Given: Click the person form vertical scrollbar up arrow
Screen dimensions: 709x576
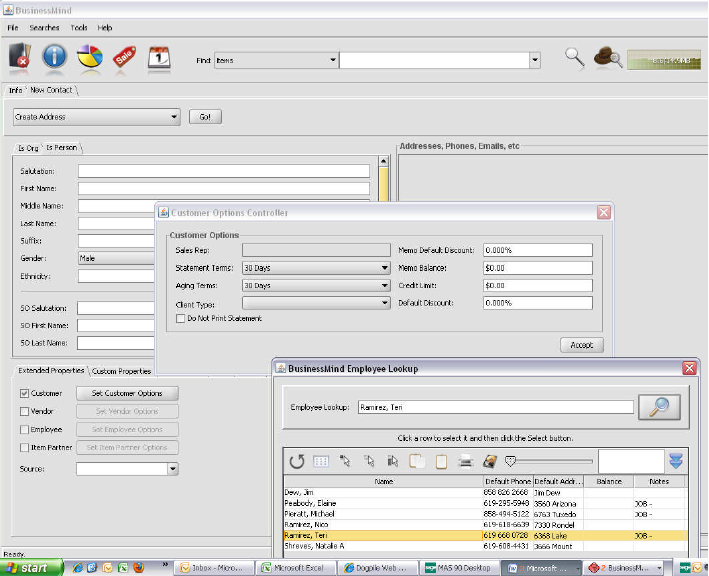Looking at the screenshot, I should [383, 161].
